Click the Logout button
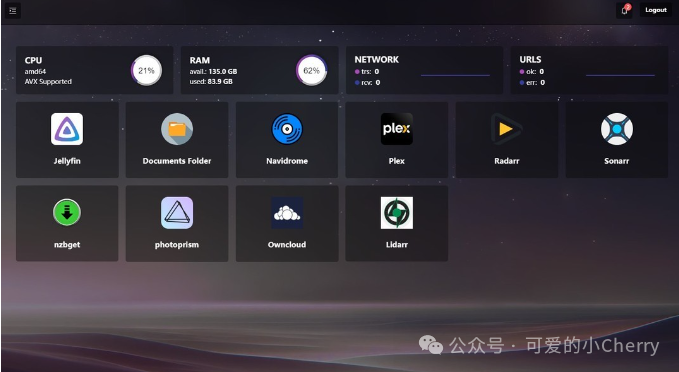 pyautogui.click(x=656, y=10)
